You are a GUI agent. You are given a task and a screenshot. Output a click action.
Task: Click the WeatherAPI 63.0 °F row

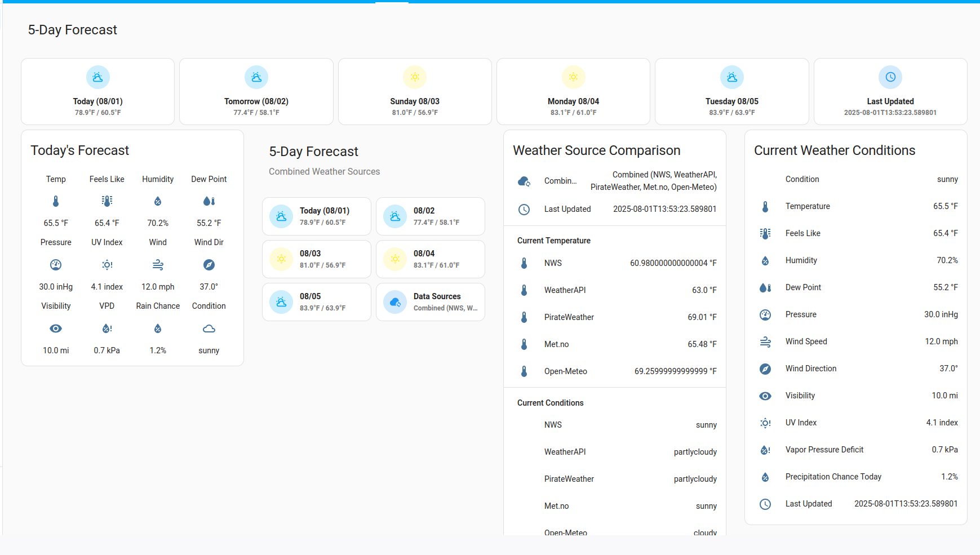[615, 290]
